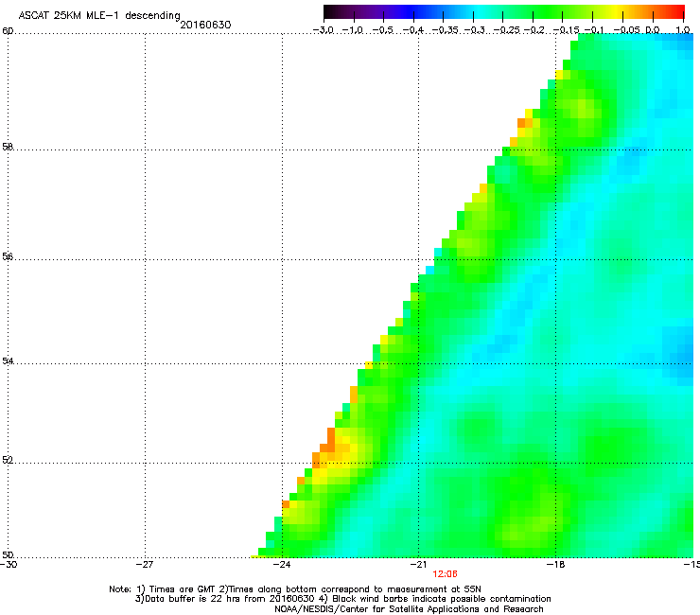Click the longitude axis label -27
This screenshot has height=615, width=700.
145,565
